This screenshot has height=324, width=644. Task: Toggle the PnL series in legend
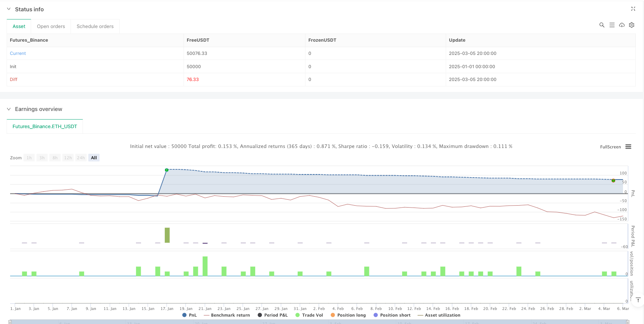189,315
